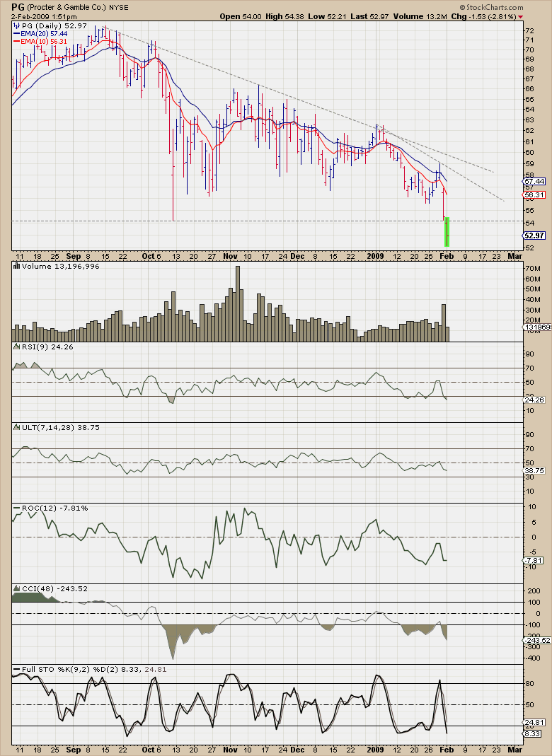Click the blue EMA(20) legend line
The image size is (552, 756).
click(x=17, y=34)
